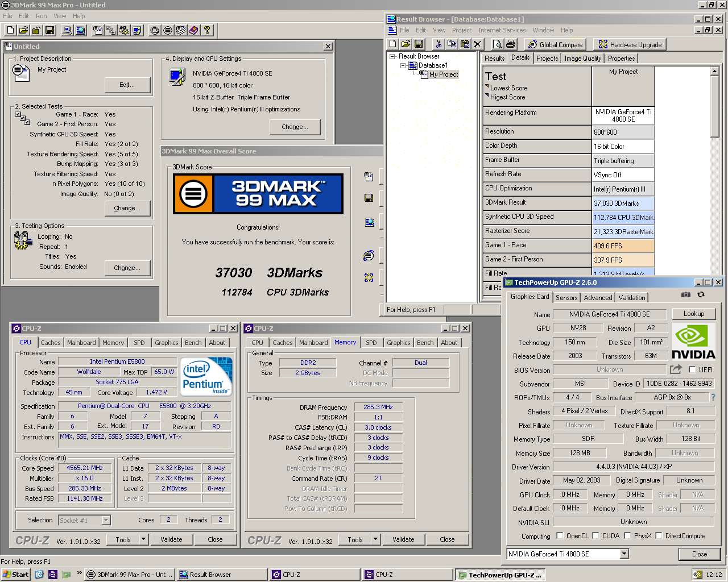This screenshot has height=582, width=728.
Task: Switch to Sensors tab in GPU-Z
Action: pos(566,298)
